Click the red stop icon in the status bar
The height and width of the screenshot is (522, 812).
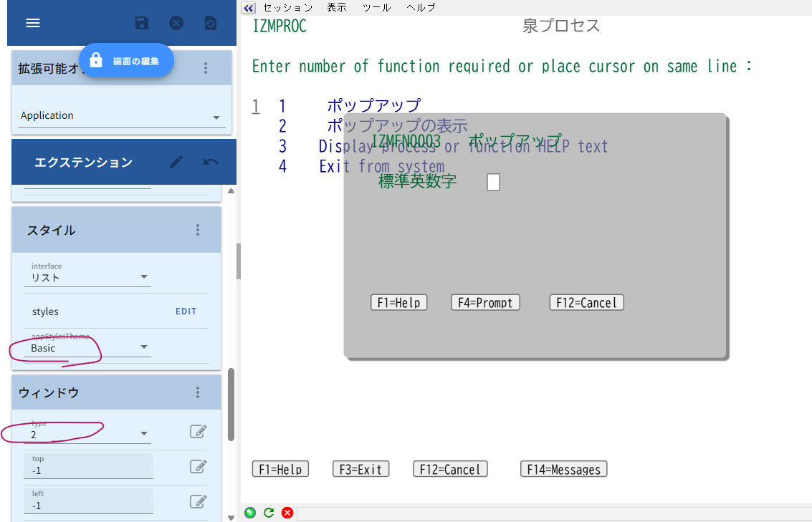pos(287,513)
